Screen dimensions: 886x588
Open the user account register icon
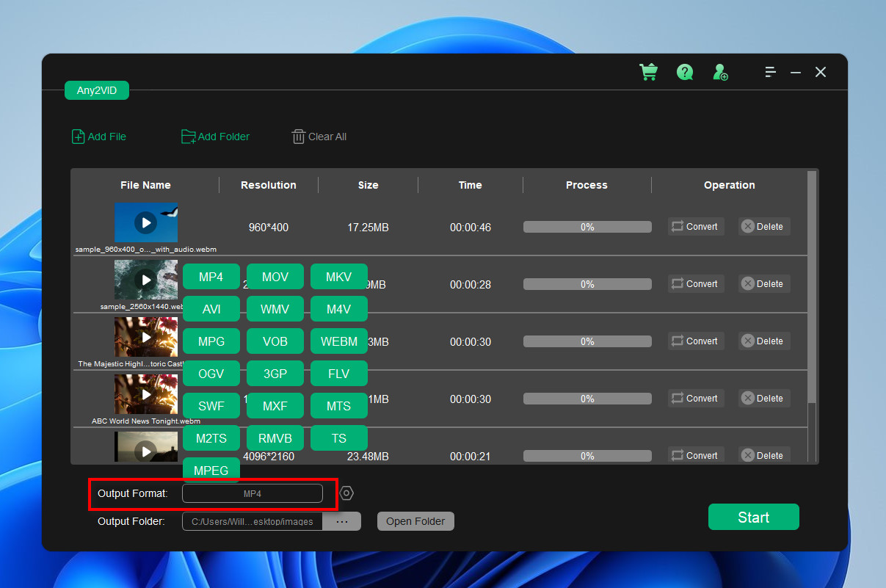tap(720, 72)
